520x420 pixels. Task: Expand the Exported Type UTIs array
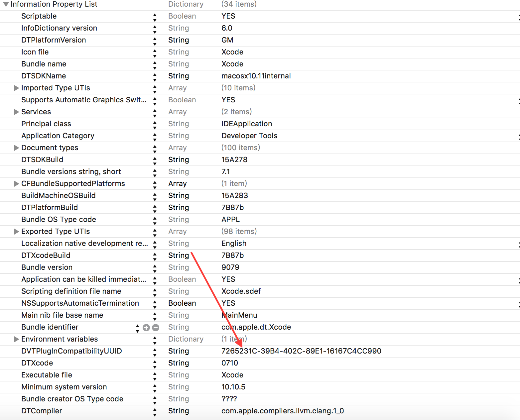click(x=16, y=232)
